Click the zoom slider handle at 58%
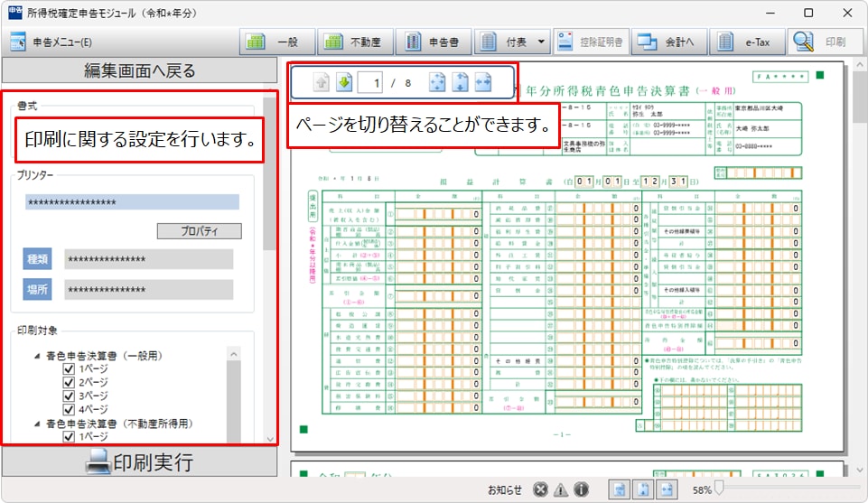868x503 pixels. [719, 489]
